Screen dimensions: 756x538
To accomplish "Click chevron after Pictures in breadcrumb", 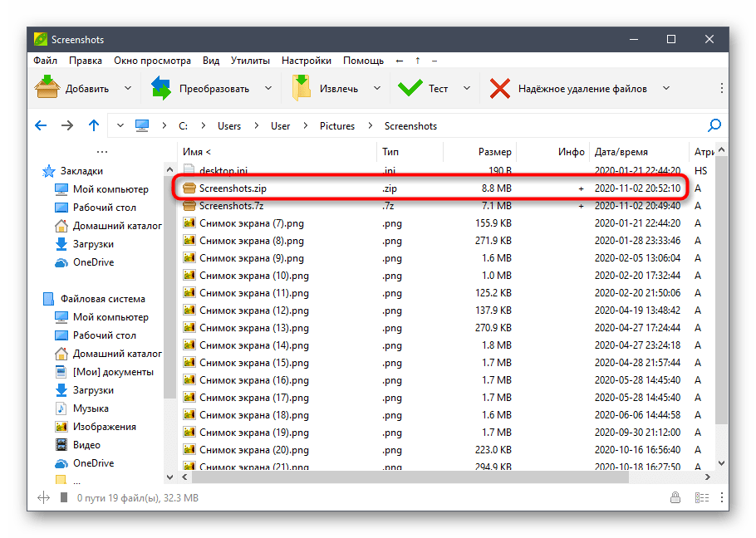I will [x=371, y=125].
